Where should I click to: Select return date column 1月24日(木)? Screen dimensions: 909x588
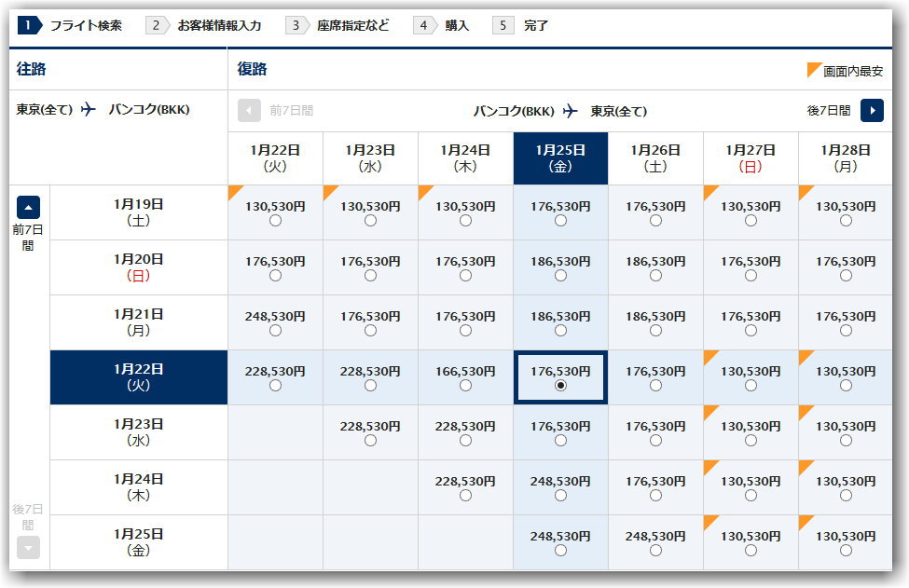[x=465, y=158]
